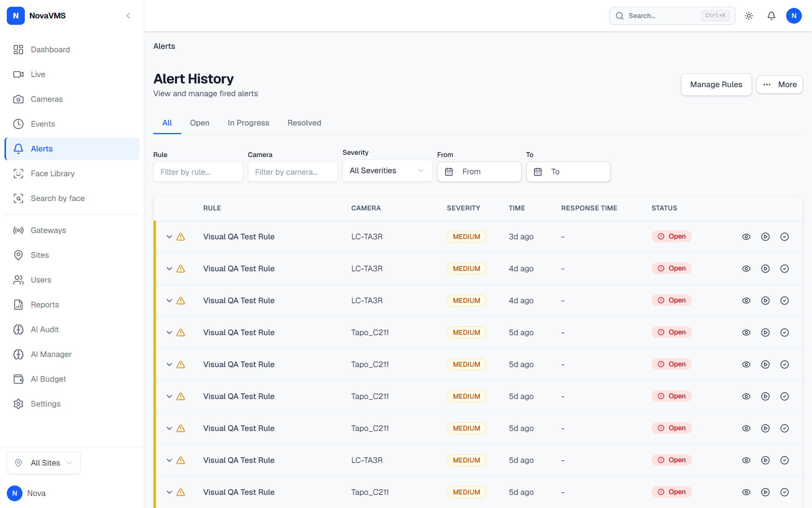The width and height of the screenshot is (812, 508).
Task: Open the user avatar menu in the header
Action: (794, 16)
